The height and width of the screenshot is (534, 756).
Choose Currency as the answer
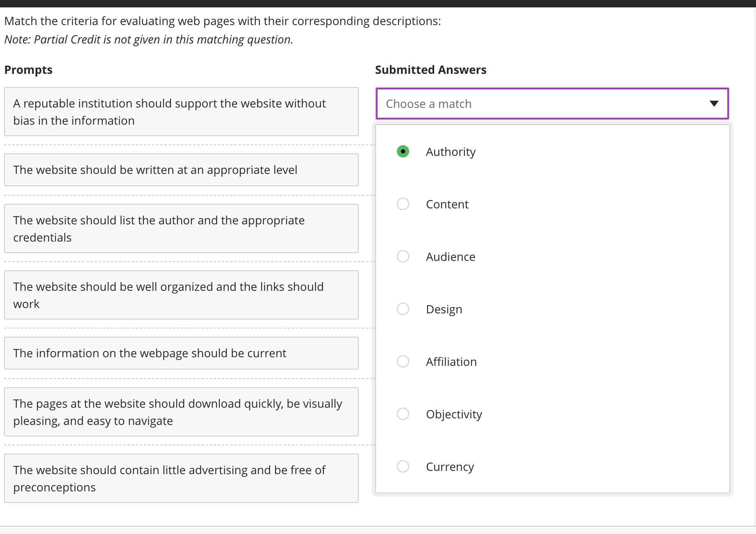[x=403, y=466]
